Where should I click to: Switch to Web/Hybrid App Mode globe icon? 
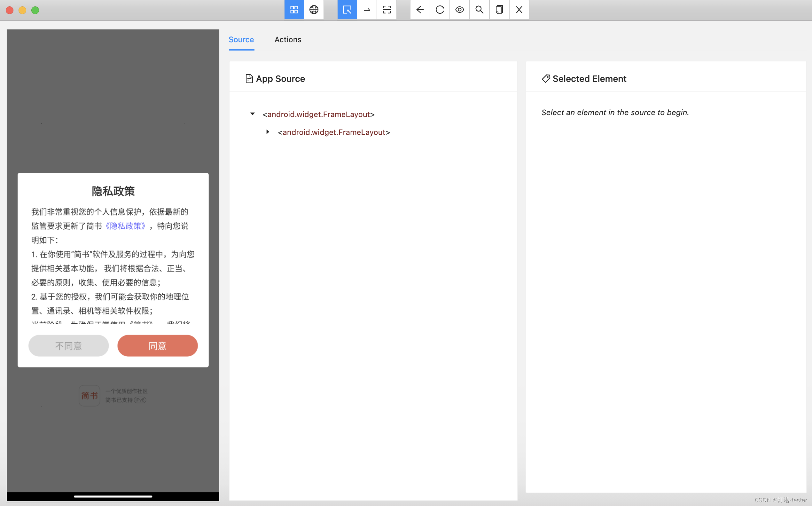313,10
